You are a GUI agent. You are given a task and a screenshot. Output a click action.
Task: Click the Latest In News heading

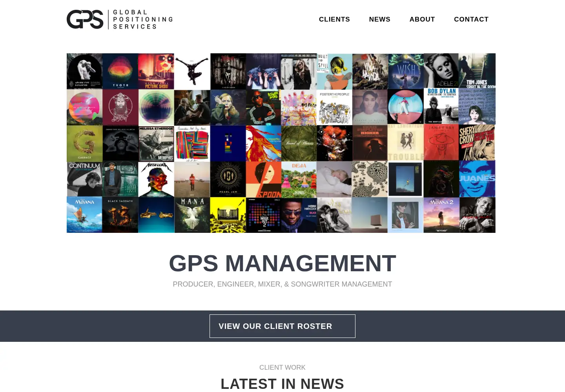coord(282,384)
